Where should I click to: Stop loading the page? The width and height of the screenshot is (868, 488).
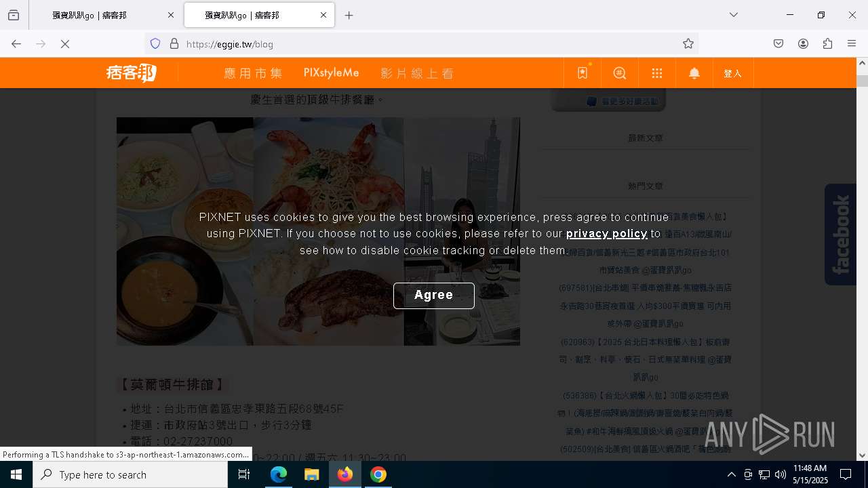65,44
